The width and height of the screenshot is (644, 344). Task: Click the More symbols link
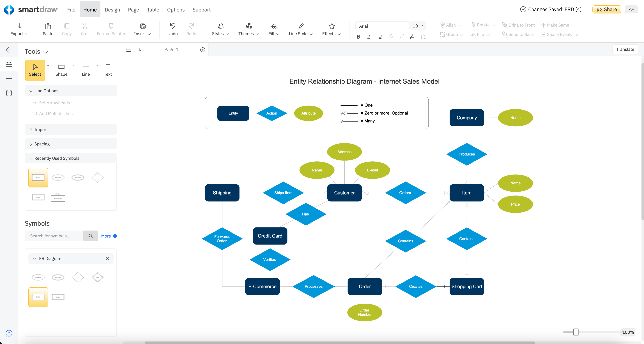(106, 236)
